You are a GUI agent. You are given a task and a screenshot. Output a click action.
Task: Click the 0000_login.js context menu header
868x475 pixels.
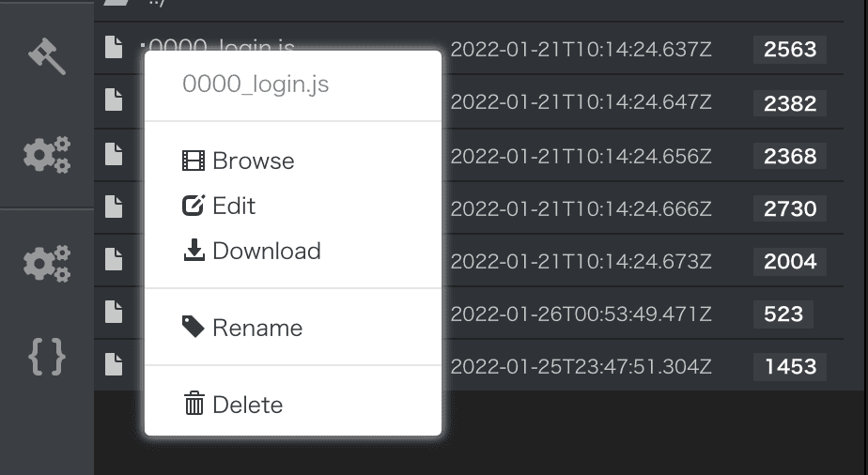pos(256,84)
